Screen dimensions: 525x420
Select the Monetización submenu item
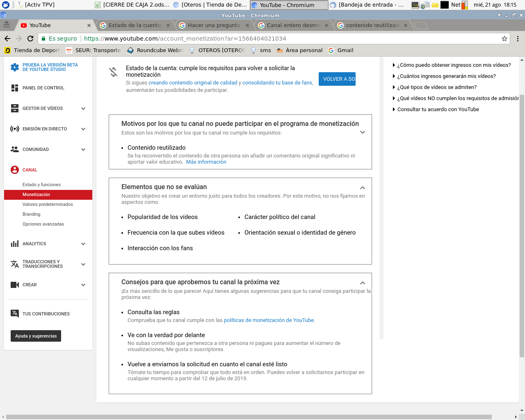48,194
